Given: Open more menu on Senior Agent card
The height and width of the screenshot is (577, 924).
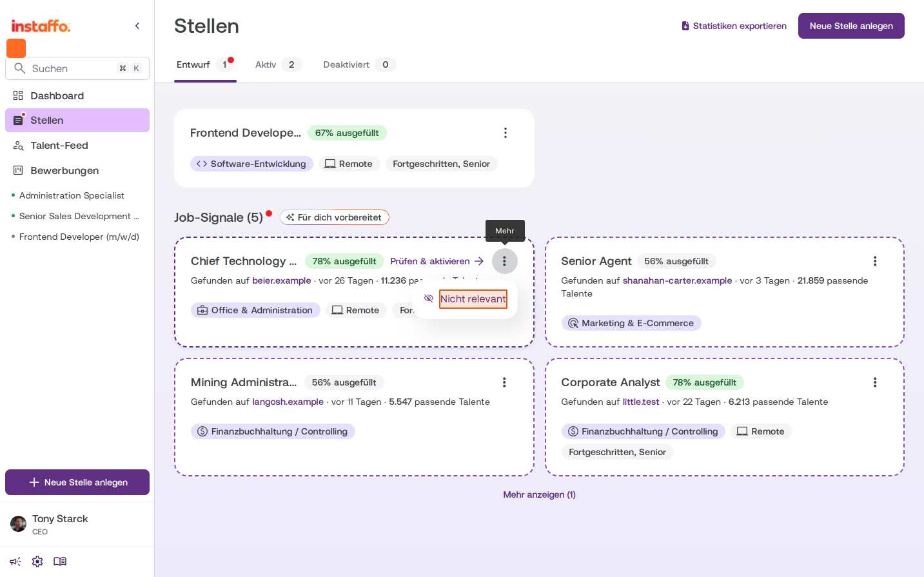Looking at the screenshot, I should [875, 261].
